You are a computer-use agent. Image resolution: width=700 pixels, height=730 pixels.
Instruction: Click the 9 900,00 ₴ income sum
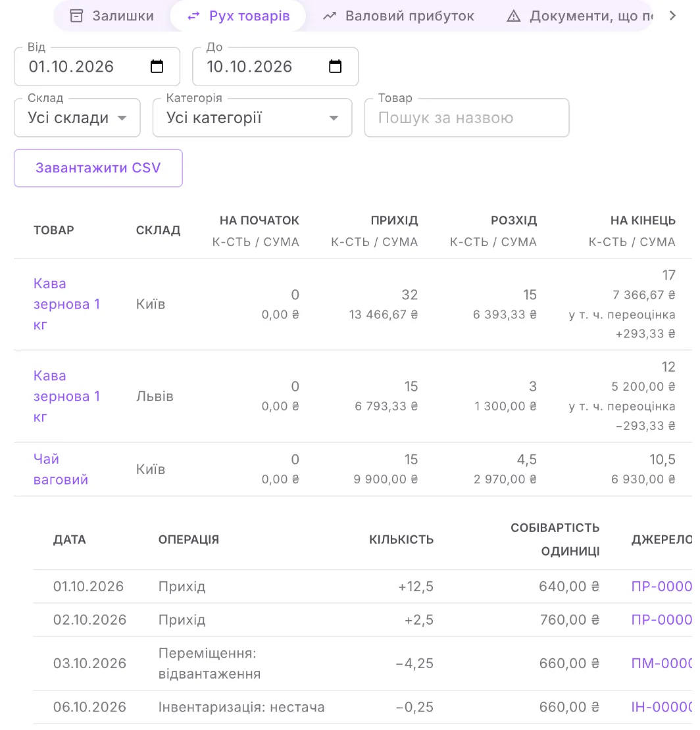point(385,479)
